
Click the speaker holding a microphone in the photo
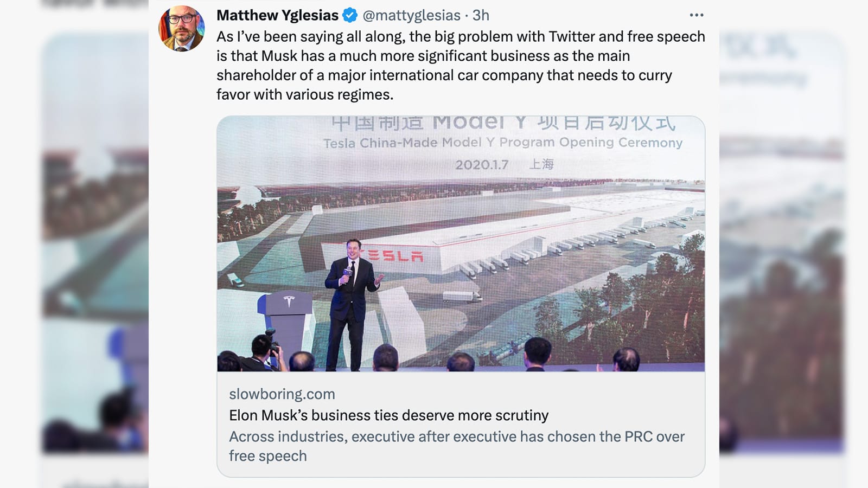click(349, 304)
